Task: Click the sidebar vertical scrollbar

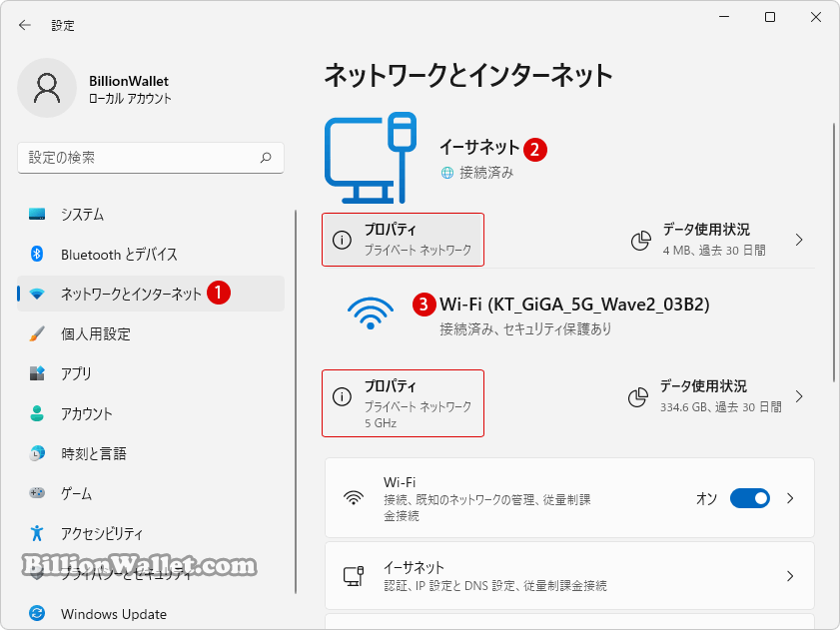Action: (296, 401)
